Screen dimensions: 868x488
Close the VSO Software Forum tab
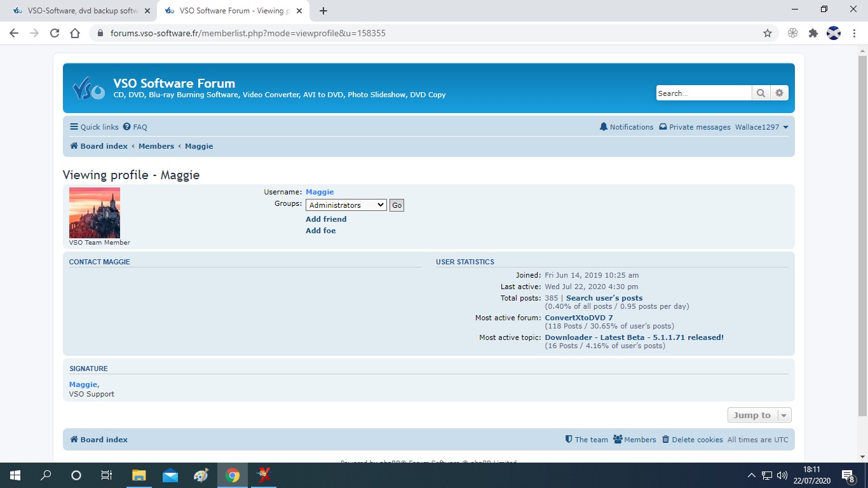pyautogui.click(x=300, y=11)
